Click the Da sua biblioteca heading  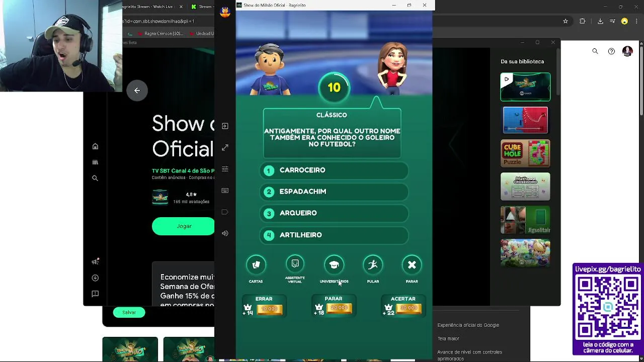point(522,61)
